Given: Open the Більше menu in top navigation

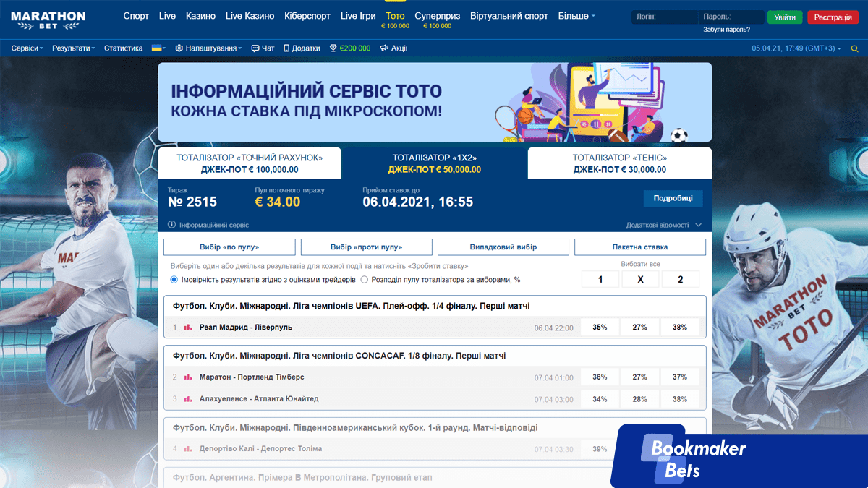Looking at the screenshot, I should pos(576,16).
